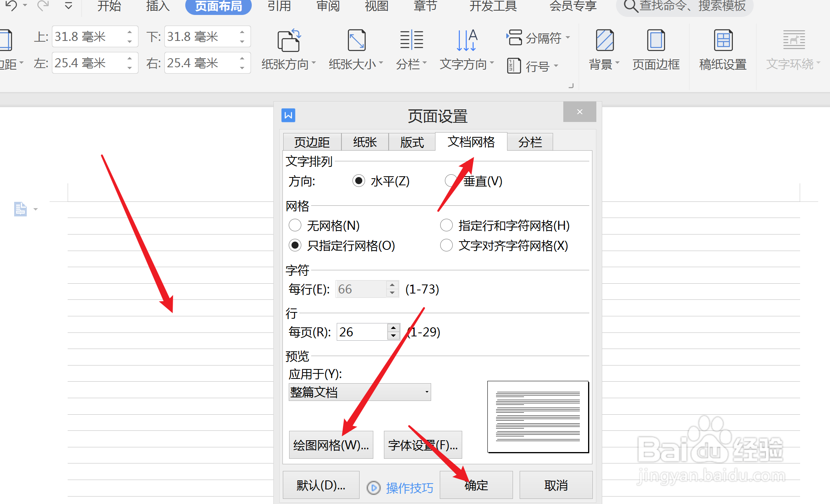The height and width of the screenshot is (504, 830).
Task: Open the page border tool
Action: coord(656,41)
